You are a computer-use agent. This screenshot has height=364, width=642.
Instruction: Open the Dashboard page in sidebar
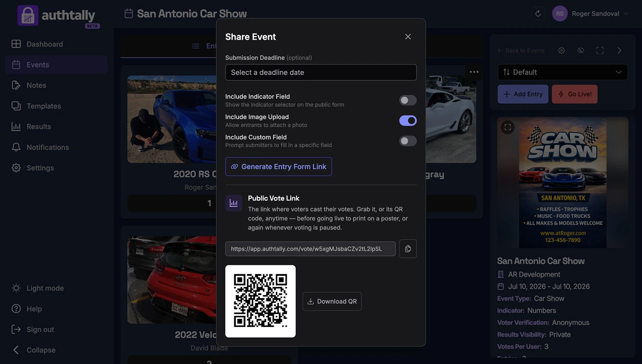(x=56, y=44)
